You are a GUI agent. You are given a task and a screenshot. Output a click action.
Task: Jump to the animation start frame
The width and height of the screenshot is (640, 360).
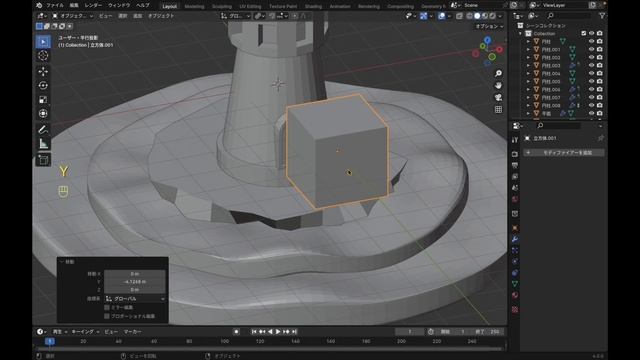click(x=253, y=332)
